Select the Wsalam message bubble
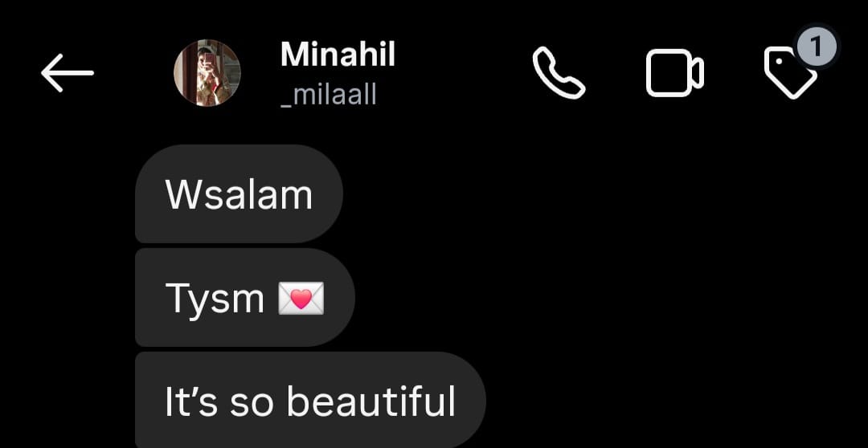Image resolution: width=868 pixels, height=448 pixels. click(x=240, y=193)
